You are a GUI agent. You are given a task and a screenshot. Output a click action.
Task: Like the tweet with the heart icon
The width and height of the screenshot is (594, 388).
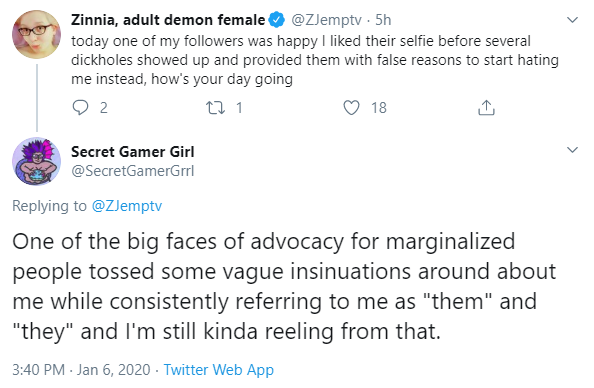(x=351, y=108)
